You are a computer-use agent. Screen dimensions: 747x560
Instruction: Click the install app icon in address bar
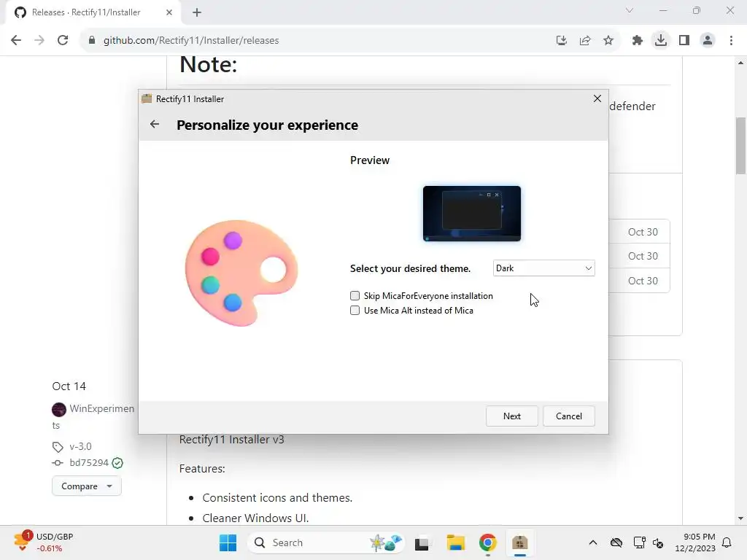562,41
